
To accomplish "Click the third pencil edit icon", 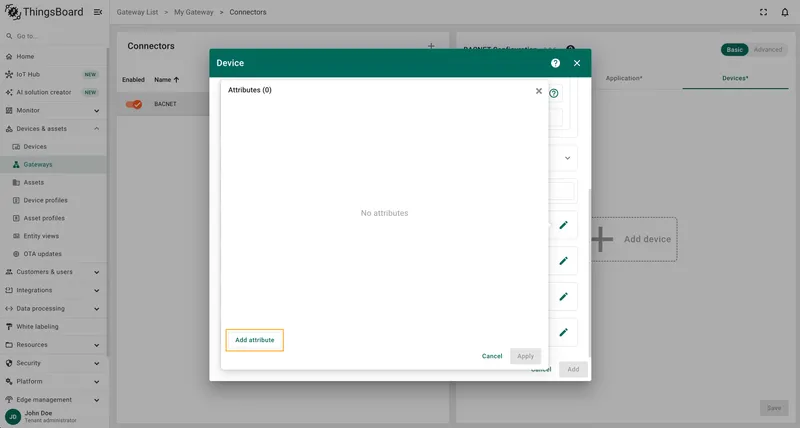I will (563, 296).
